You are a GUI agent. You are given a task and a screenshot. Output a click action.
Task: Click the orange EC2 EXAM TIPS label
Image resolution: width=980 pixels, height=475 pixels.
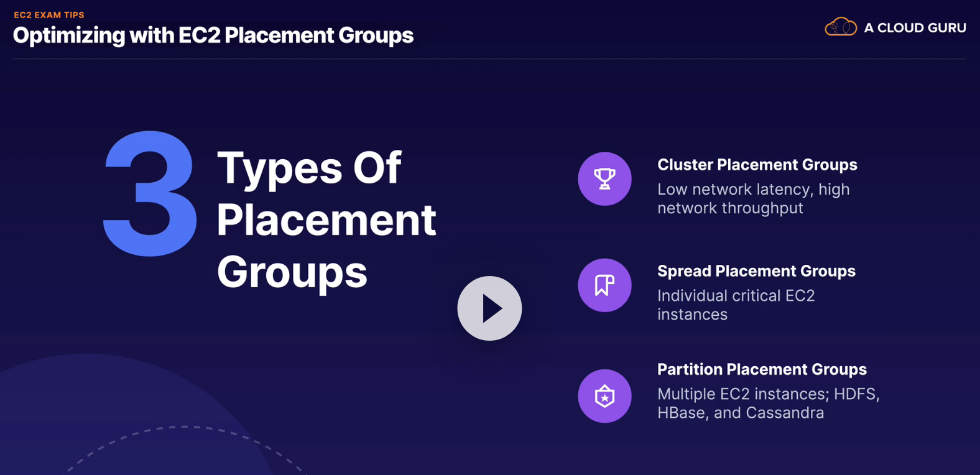click(49, 15)
